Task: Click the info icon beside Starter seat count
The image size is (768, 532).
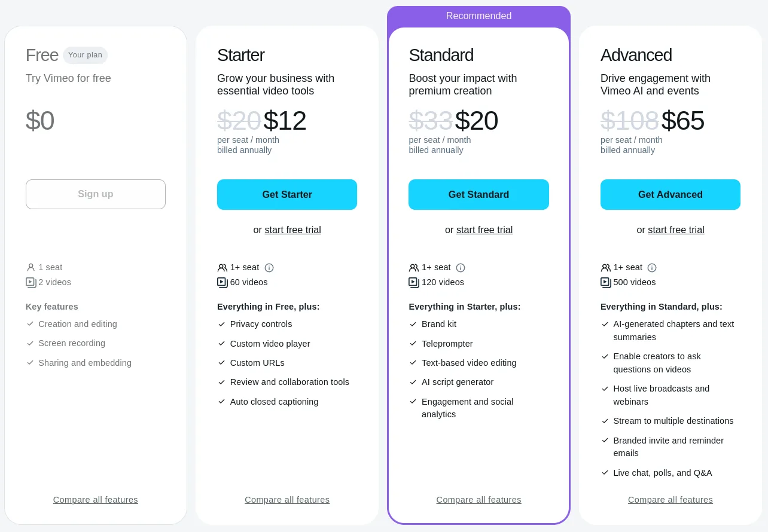Action: point(269,268)
